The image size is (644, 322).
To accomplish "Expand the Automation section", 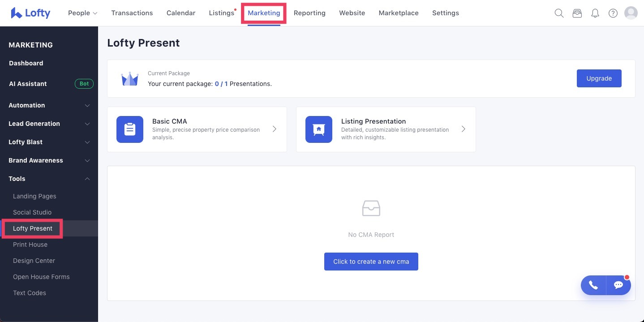I will [x=49, y=105].
